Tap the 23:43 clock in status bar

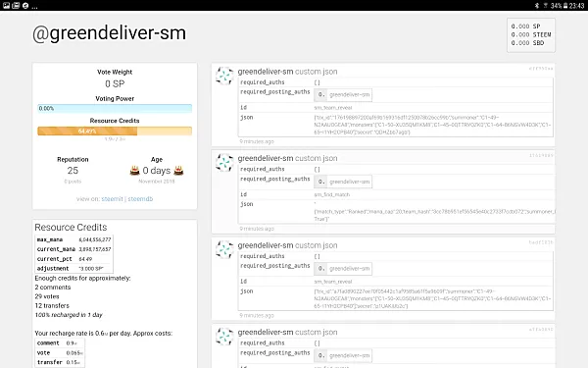click(x=576, y=6)
